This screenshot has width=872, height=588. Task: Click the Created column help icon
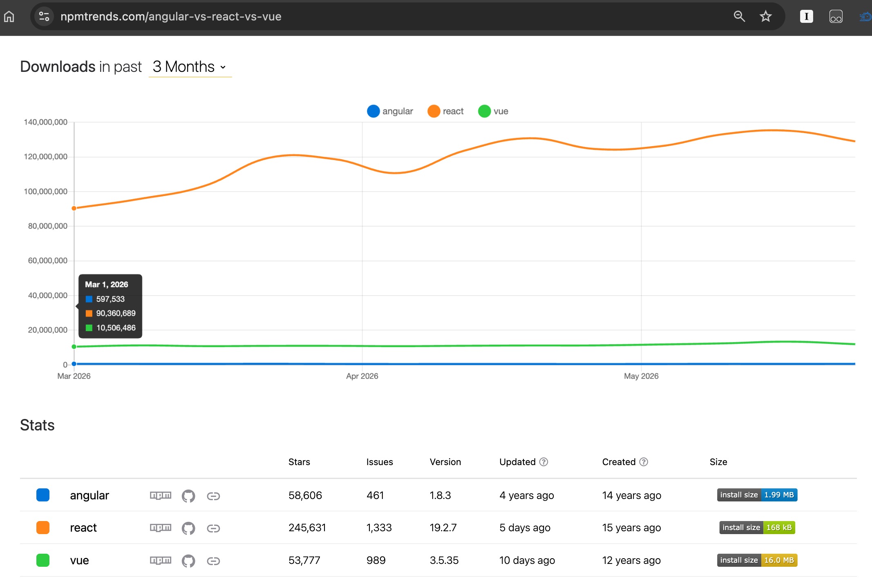pyautogui.click(x=644, y=462)
